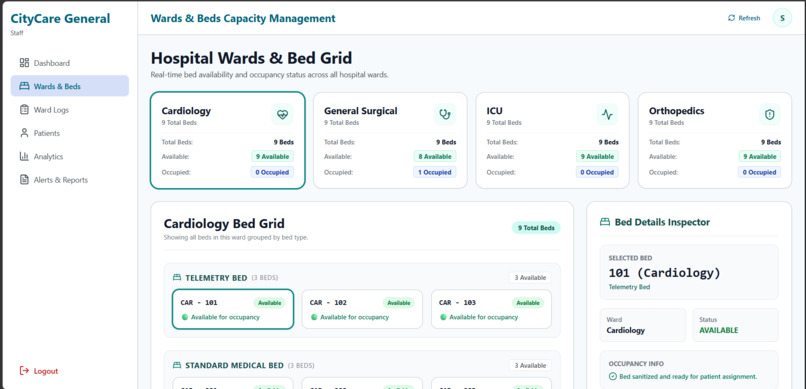Click the 9 Total Beds badge

click(536, 228)
